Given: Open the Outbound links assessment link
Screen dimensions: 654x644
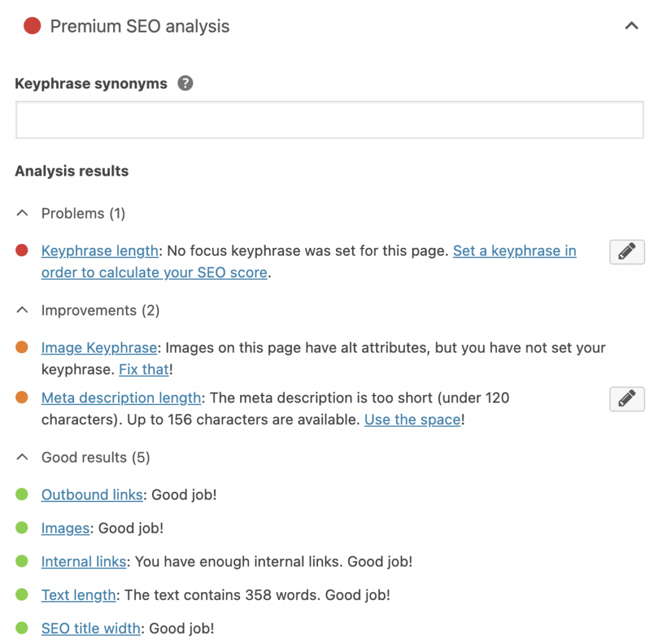Looking at the screenshot, I should point(92,495).
